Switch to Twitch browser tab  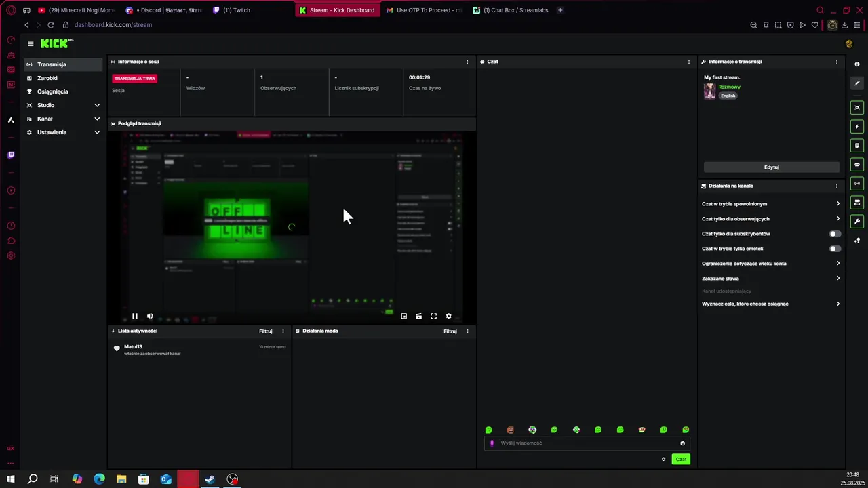click(251, 10)
